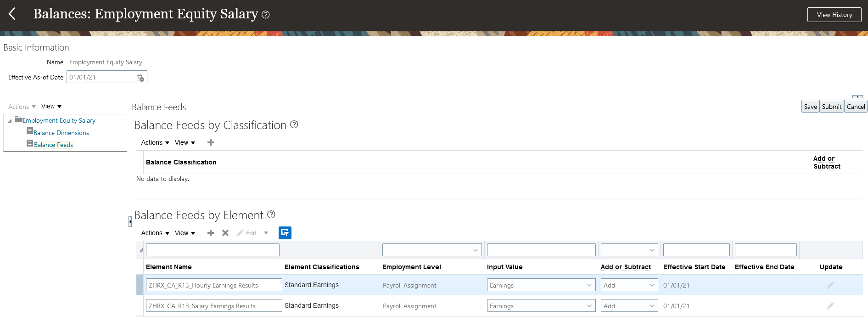Delete the selected element feed row
868x322 pixels.
(225, 233)
